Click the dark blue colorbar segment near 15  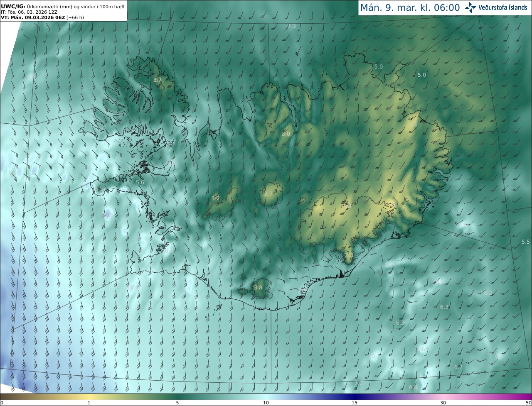[355, 396]
